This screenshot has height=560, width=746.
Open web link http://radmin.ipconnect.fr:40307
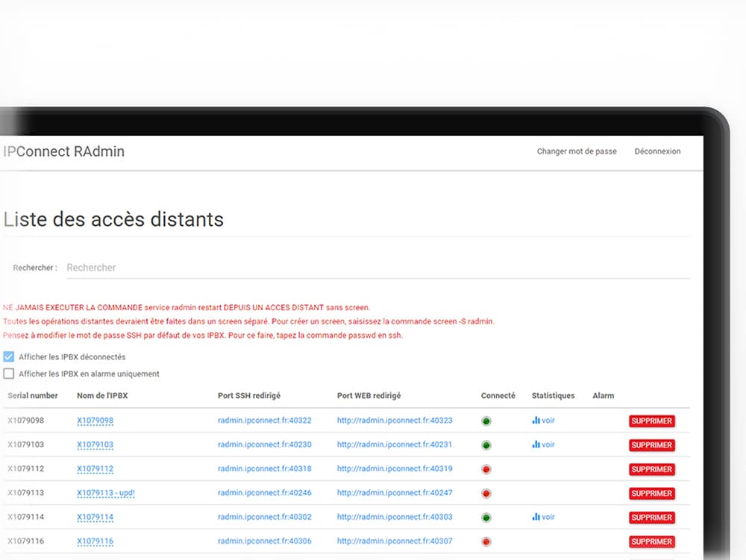[x=395, y=541]
